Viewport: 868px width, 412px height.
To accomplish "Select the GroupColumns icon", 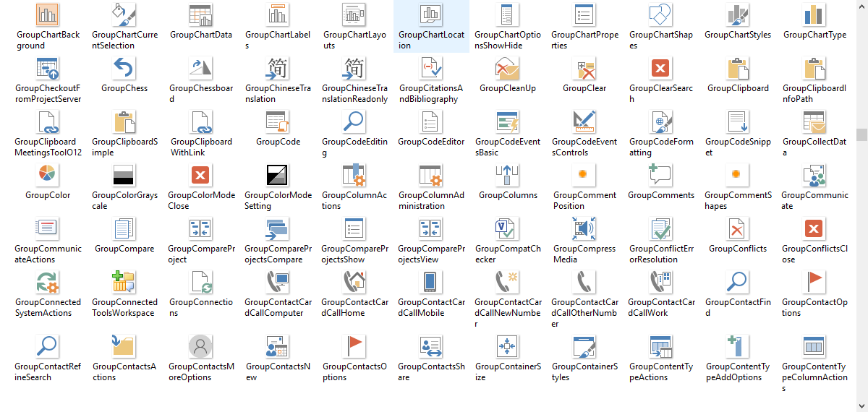I will [508, 176].
